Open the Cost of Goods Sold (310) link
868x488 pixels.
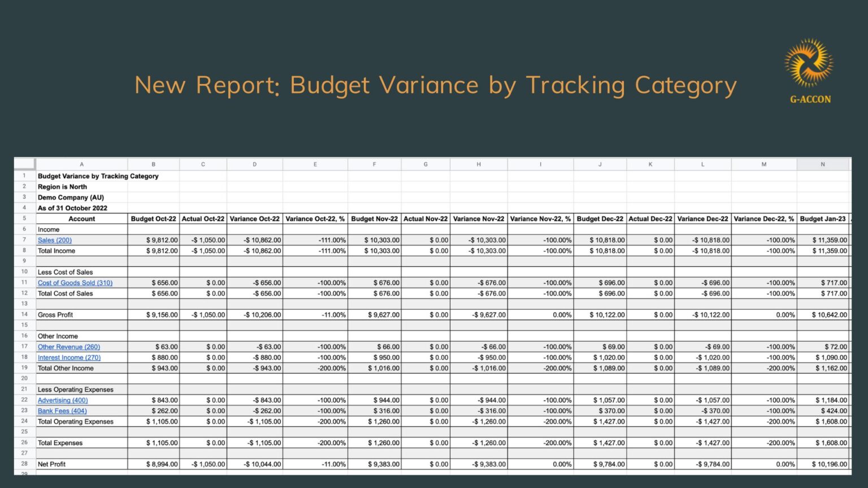75,282
